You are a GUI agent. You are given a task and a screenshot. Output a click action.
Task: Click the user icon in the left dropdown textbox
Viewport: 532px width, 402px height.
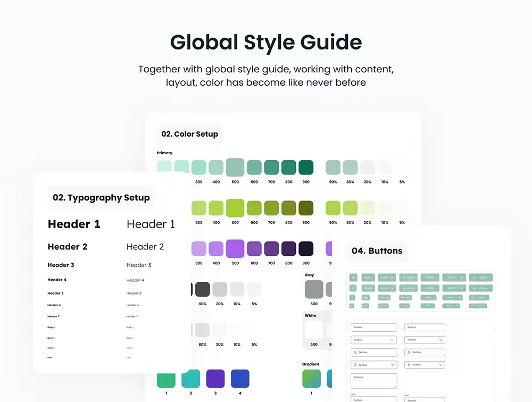pos(355,365)
